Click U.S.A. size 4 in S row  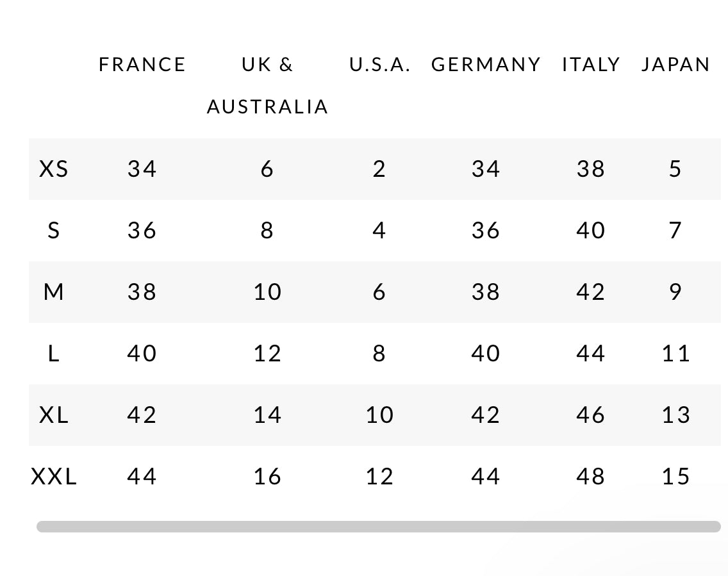pos(379,231)
